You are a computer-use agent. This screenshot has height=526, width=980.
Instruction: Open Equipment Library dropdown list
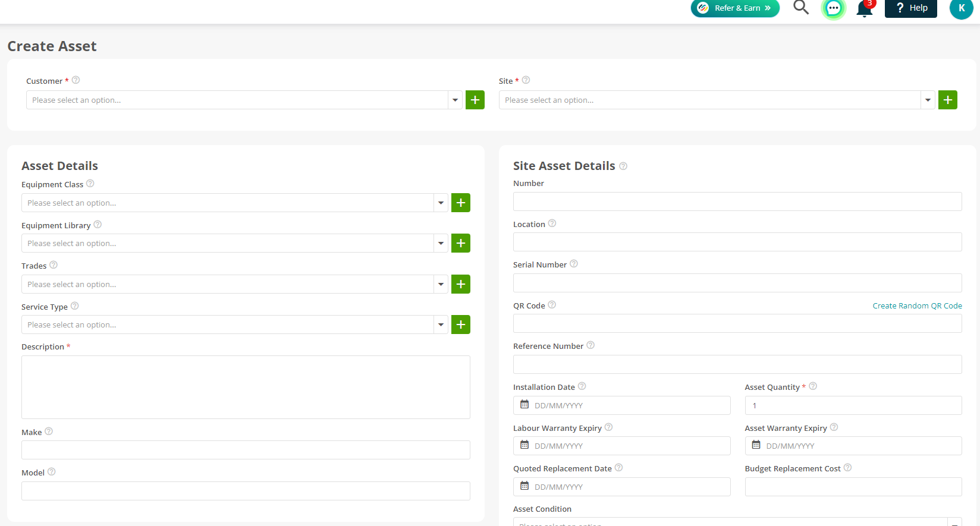click(x=441, y=243)
